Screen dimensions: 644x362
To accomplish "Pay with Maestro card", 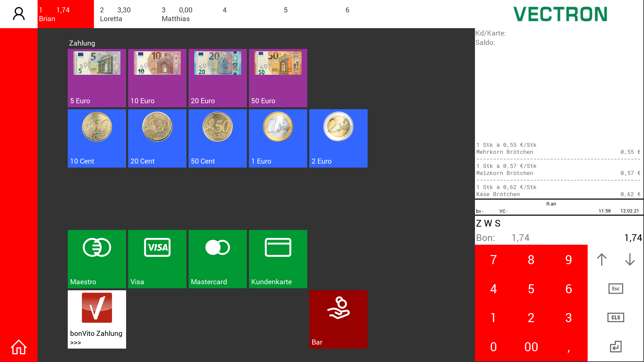I will (x=97, y=259).
